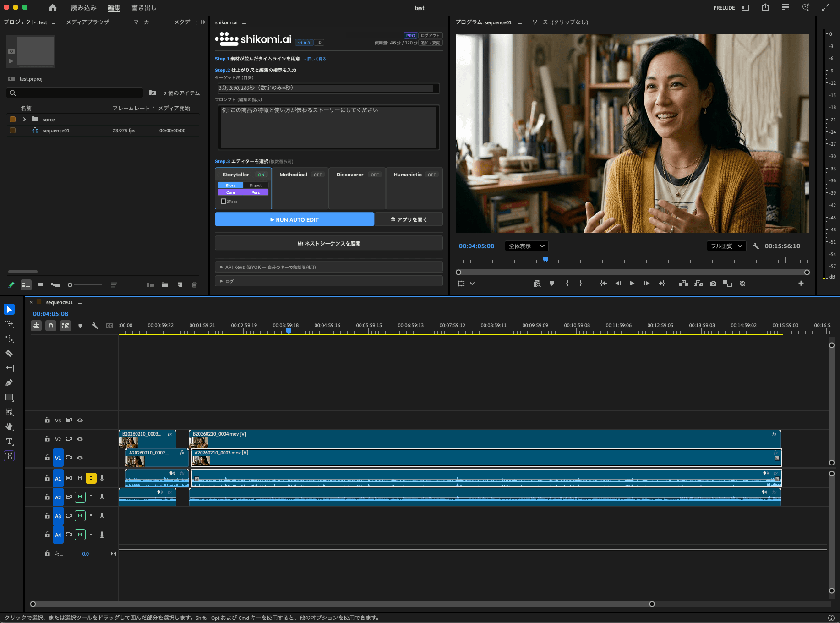The width and height of the screenshot is (840, 623).
Task: Select the Hand tool
Action: (x=9, y=426)
